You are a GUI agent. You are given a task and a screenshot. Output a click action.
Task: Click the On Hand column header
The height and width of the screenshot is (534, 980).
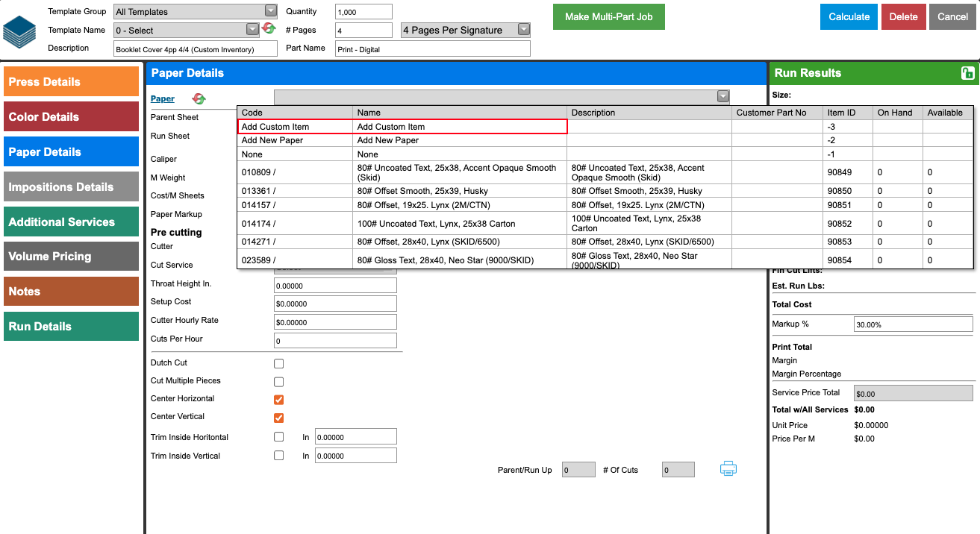pos(898,113)
